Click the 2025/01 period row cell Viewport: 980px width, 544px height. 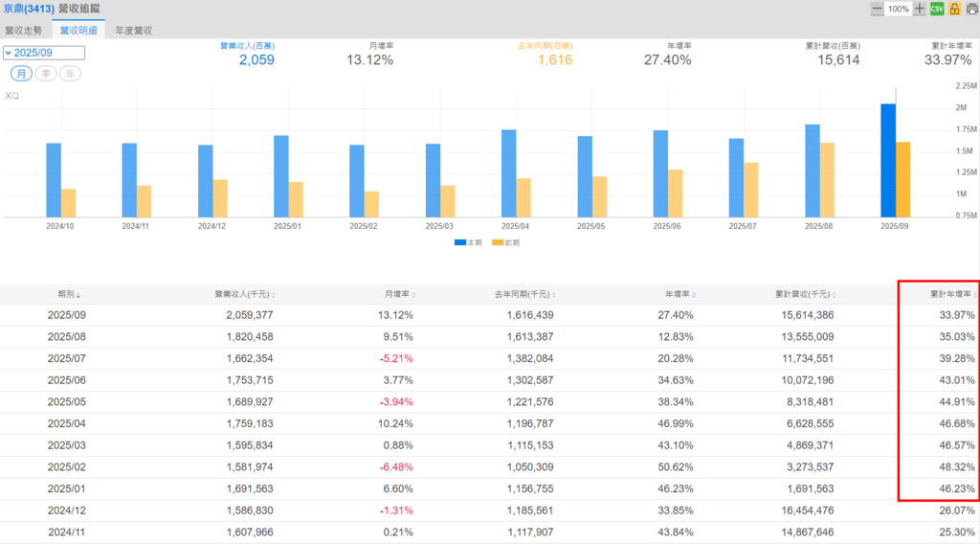point(67,489)
